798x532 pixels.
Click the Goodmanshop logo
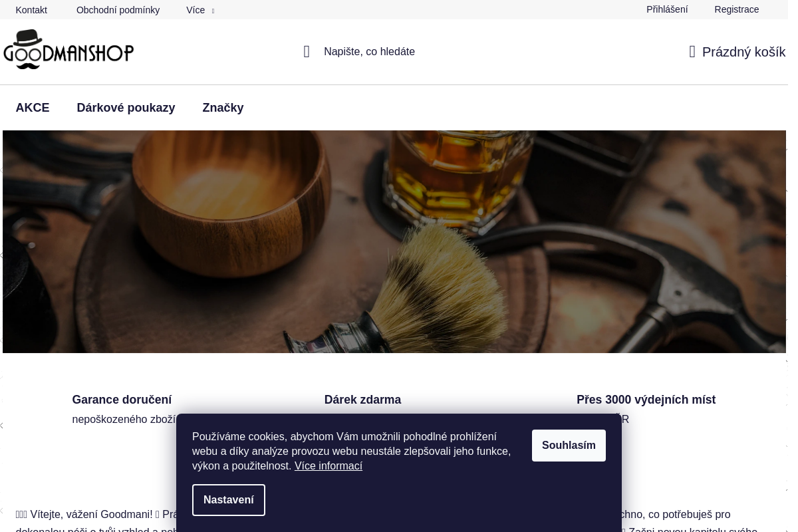click(x=68, y=49)
